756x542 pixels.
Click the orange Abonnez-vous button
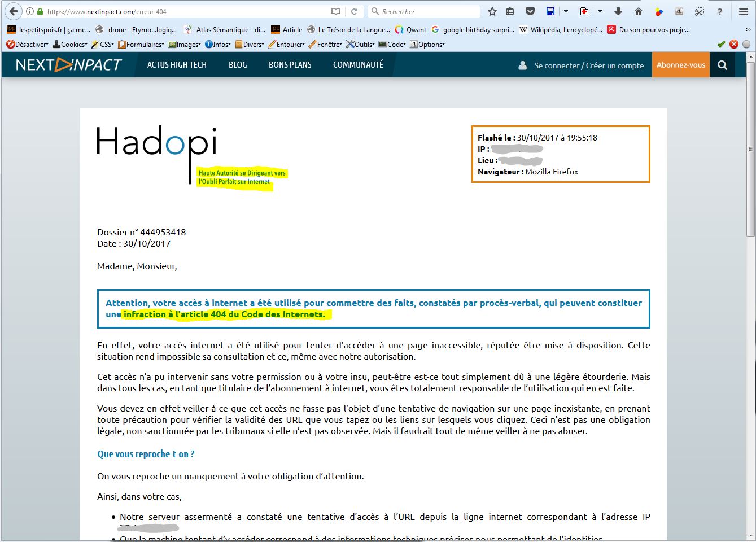tap(681, 65)
